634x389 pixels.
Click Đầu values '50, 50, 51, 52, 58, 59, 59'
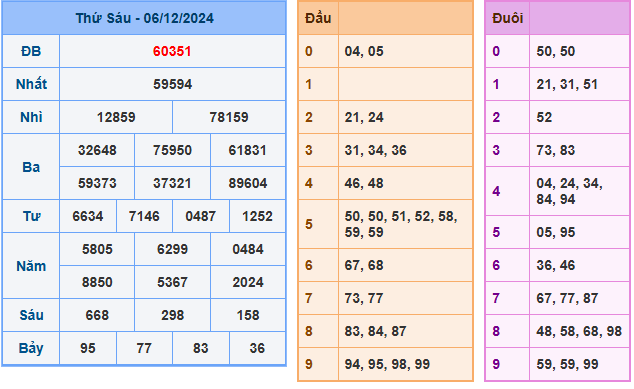[x=401, y=224]
